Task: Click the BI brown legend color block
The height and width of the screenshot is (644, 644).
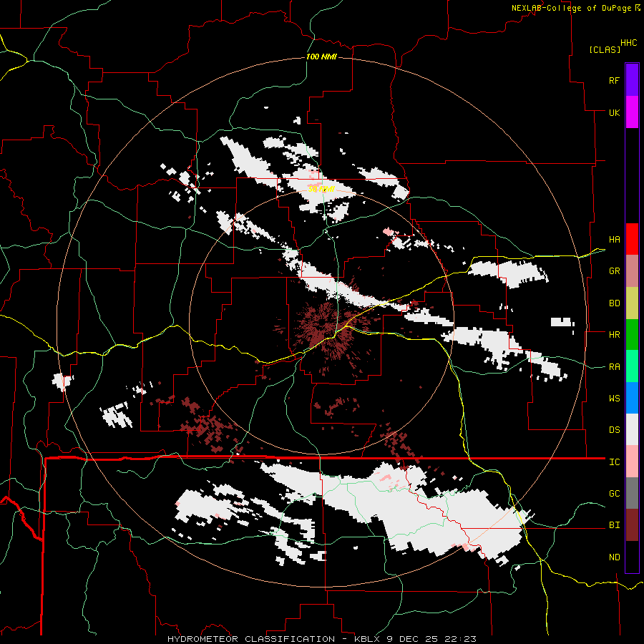Action: 632,525
